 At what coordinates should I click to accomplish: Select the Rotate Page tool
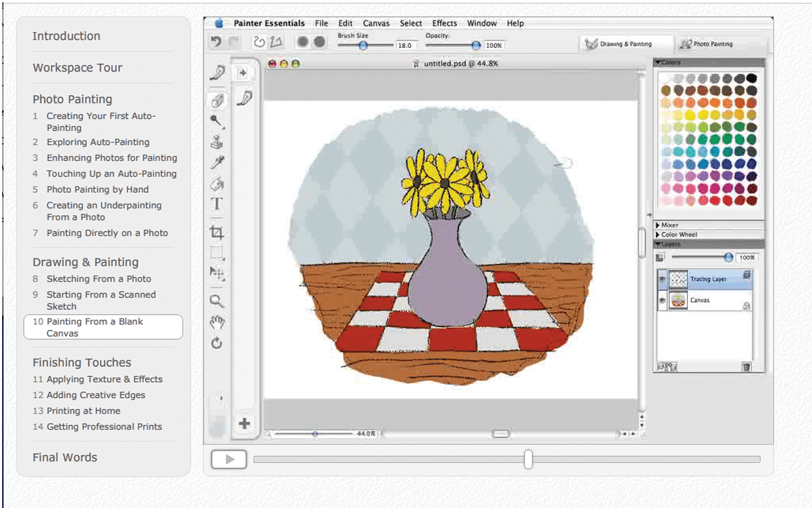[x=217, y=342]
